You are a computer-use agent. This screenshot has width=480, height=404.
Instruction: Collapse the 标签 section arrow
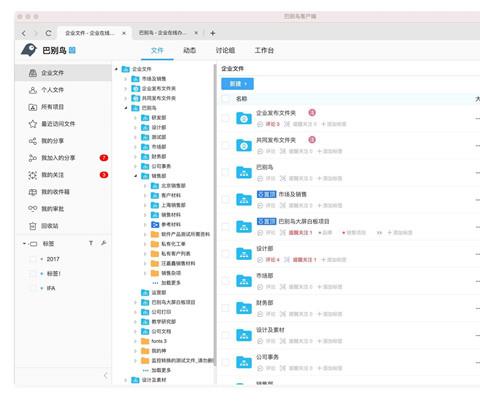click(24, 244)
